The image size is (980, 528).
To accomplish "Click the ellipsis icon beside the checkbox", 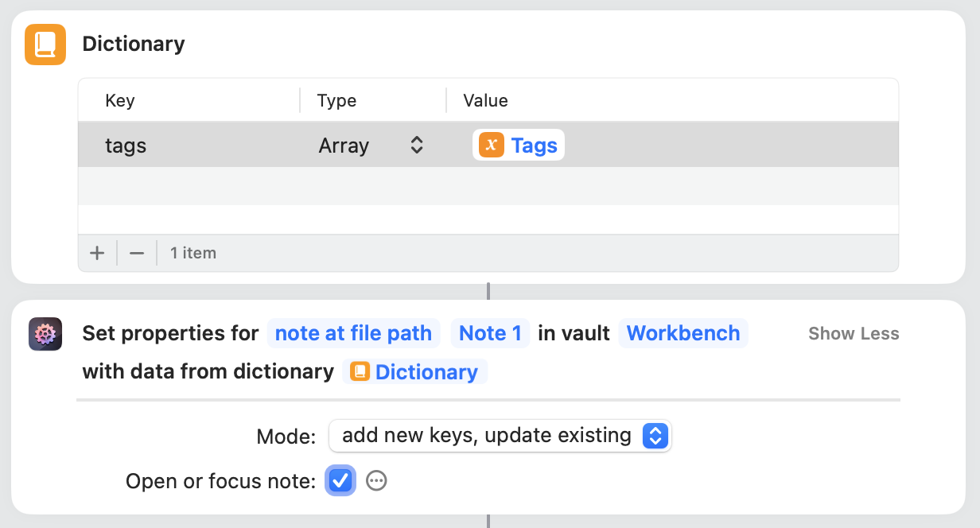I will pyautogui.click(x=376, y=480).
